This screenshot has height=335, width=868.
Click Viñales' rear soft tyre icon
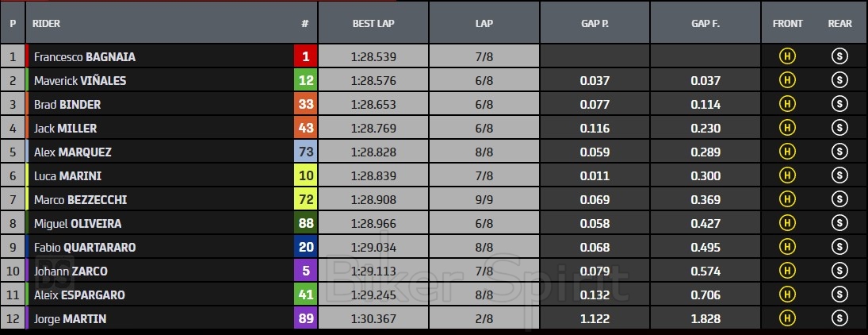pos(839,80)
